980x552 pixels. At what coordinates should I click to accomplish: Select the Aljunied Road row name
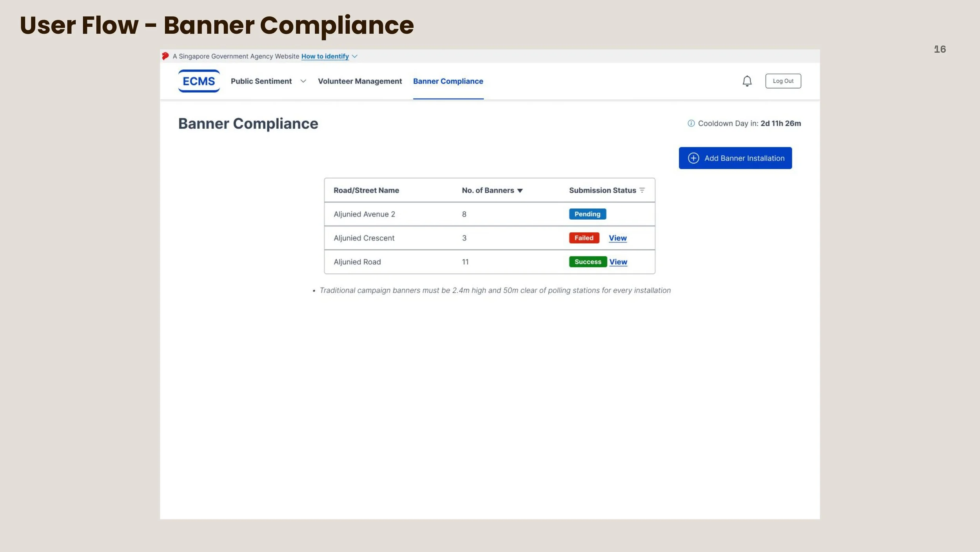[357, 262]
